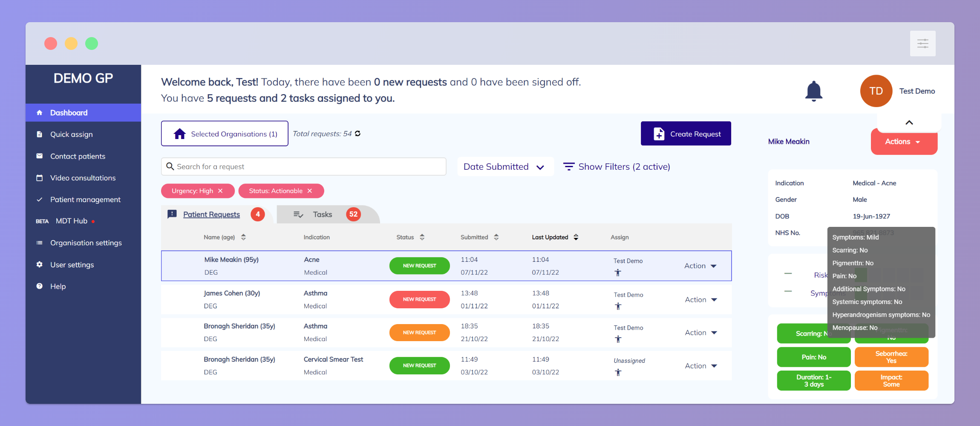Click the Search for a request field
Screen dimensions: 980x426
(x=303, y=167)
